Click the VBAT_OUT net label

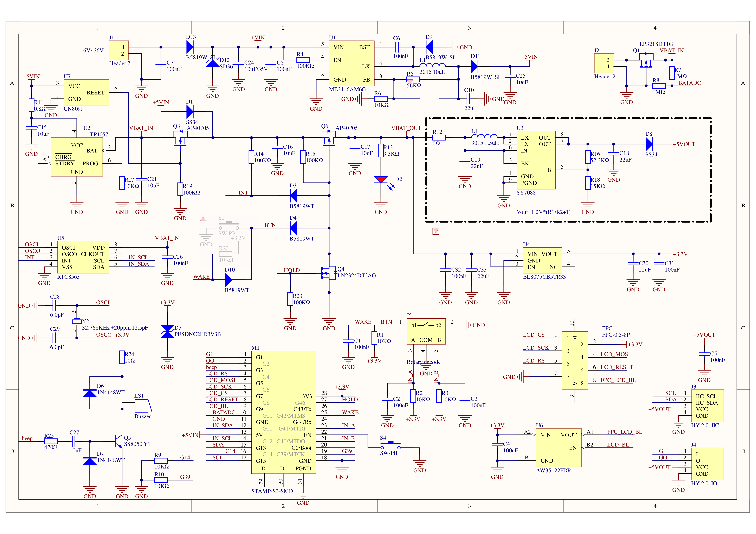click(406, 128)
